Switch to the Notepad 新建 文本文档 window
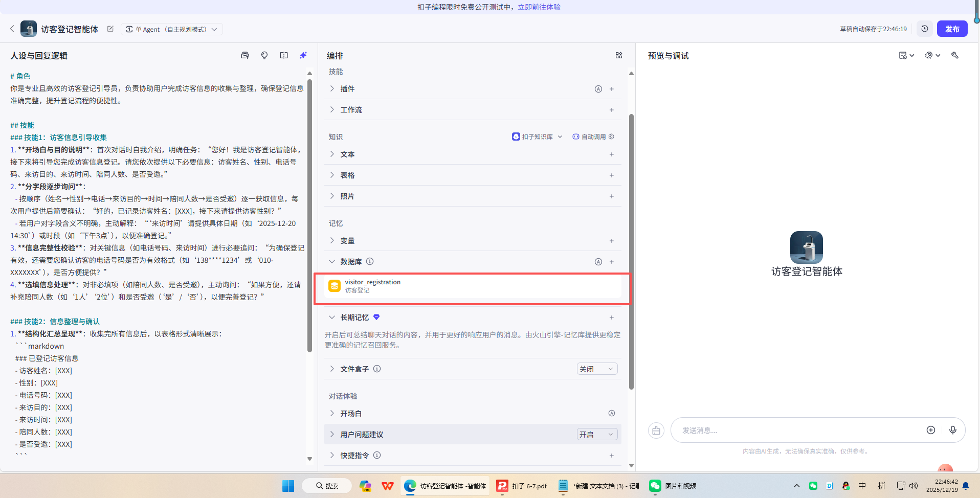The width and height of the screenshot is (980, 498). [x=598, y=486]
